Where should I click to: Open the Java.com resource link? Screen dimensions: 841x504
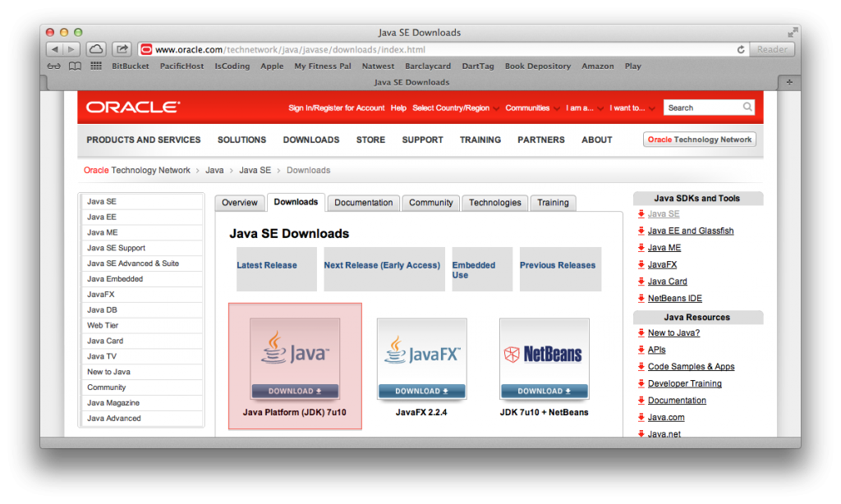(665, 417)
